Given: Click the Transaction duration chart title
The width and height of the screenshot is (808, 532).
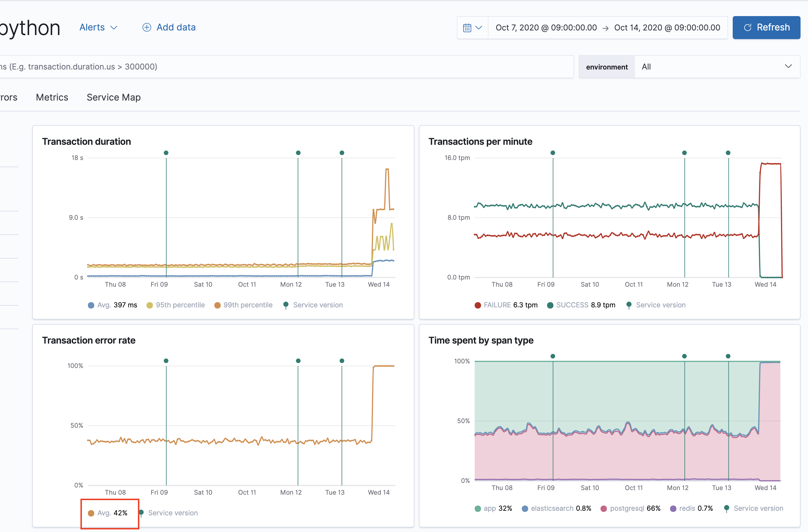Looking at the screenshot, I should point(86,141).
